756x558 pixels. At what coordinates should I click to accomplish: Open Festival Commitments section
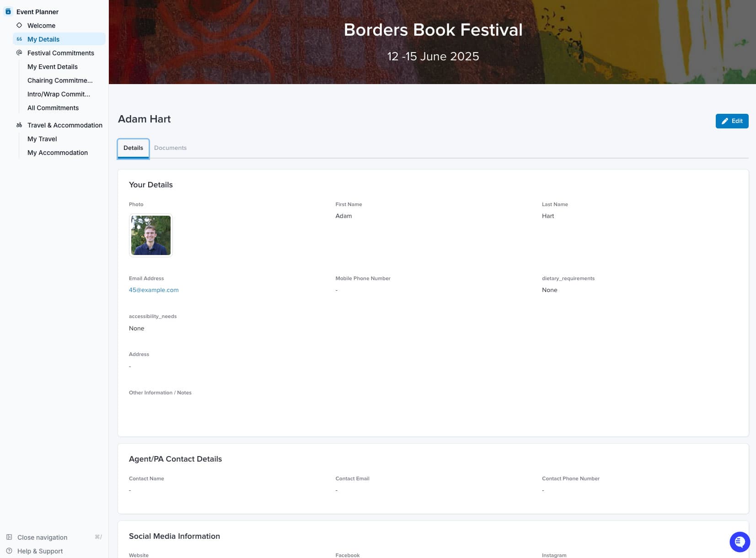point(59,53)
